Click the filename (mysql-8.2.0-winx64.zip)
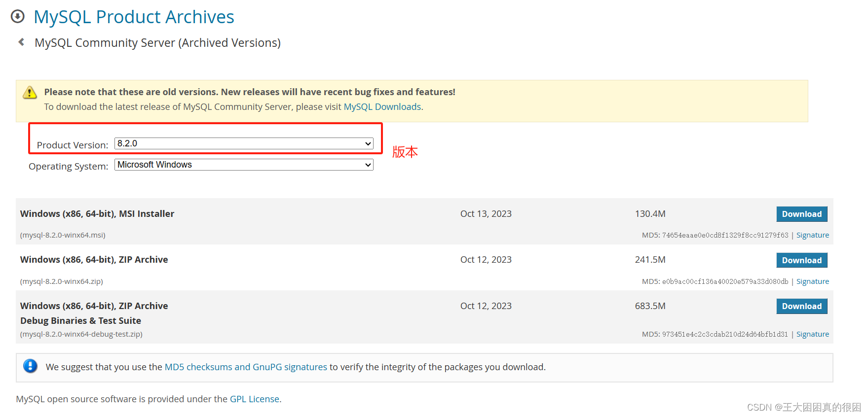This screenshot has height=417, width=868. click(x=61, y=281)
